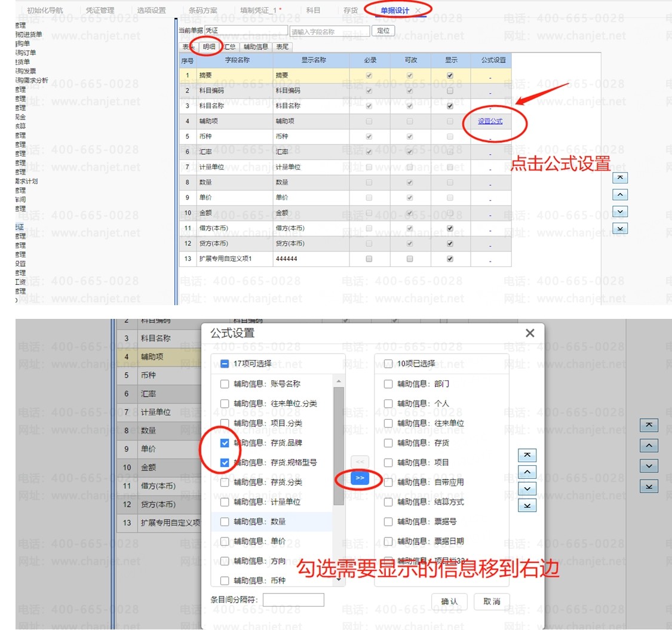Screen dimensions: 672x630
Task: Click the move-to-top arrow in 公式设置 dialog
Action: click(527, 456)
